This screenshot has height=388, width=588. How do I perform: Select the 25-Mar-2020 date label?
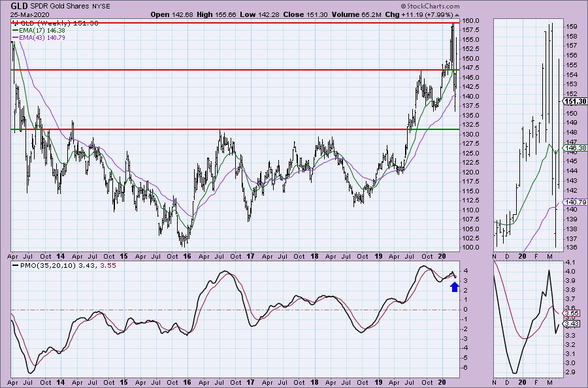(29, 14)
